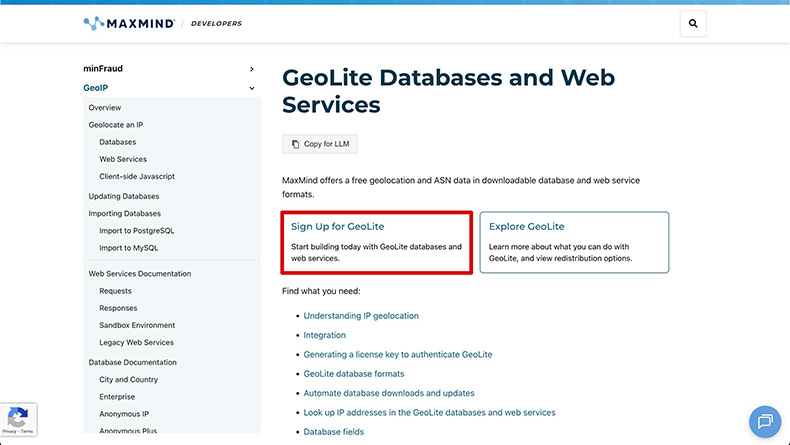Open the Understanding IP geolocation link
Screen dimensions: 790x445
point(361,315)
